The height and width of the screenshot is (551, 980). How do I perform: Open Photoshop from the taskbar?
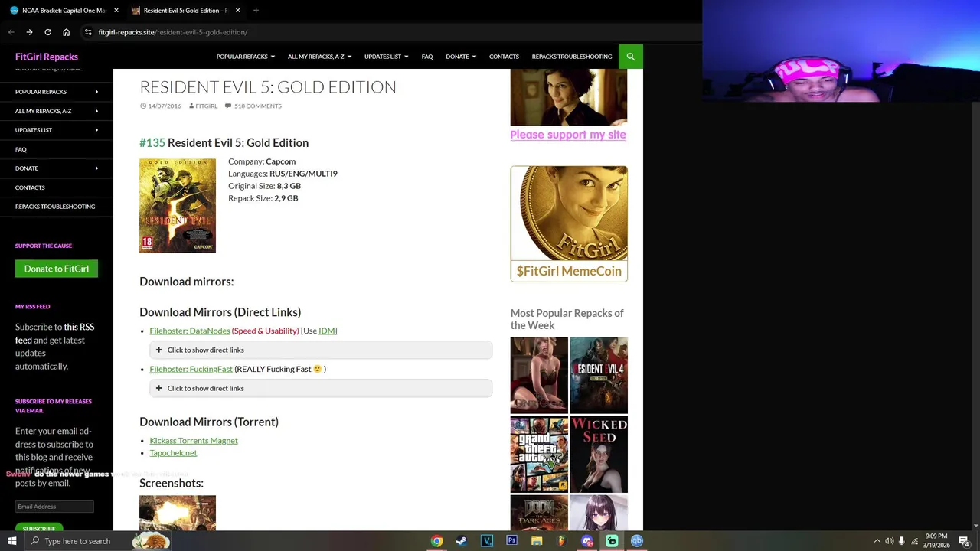[511, 541]
